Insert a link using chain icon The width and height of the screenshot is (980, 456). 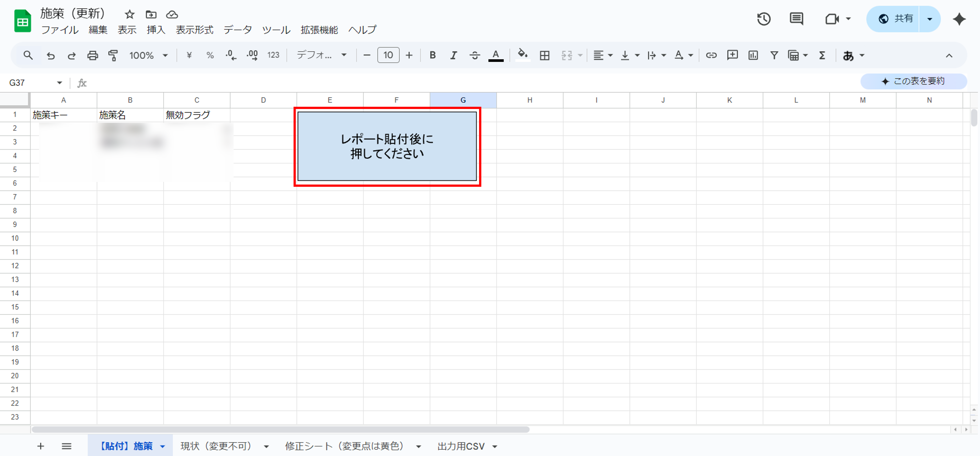tap(711, 55)
